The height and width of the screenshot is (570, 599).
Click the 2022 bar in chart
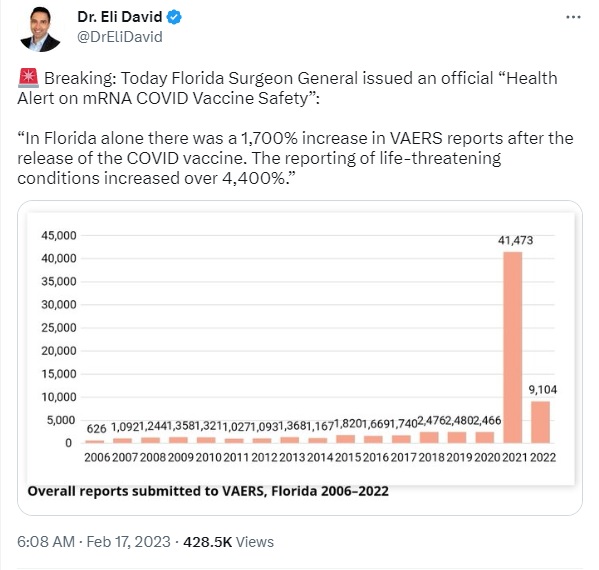pyautogui.click(x=541, y=422)
